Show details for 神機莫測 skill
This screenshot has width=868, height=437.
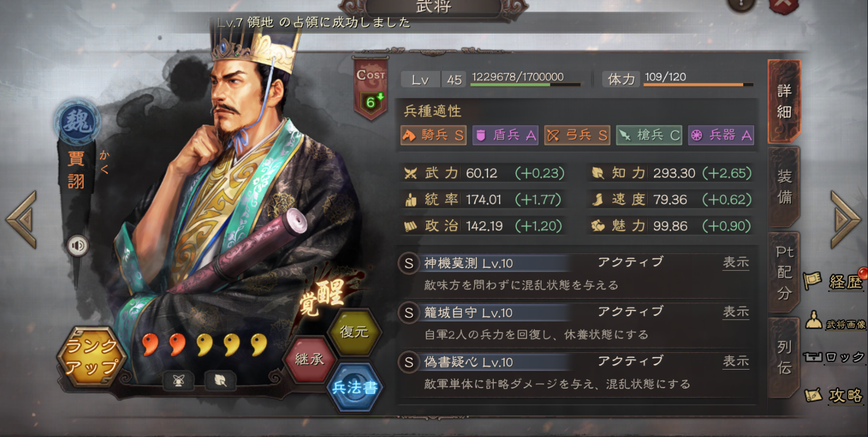click(x=736, y=262)
